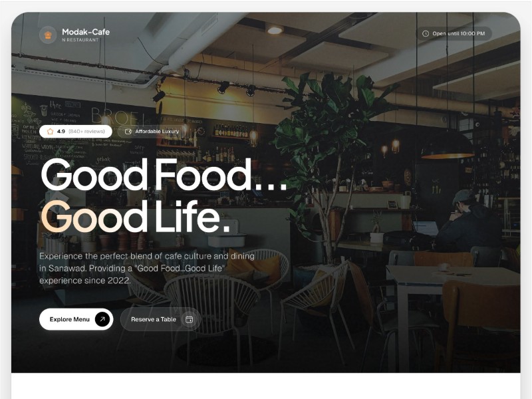Click the Open until 10:00 PM pill
The height and width of the screenshot is (399, 532).
tap(454, 34)
